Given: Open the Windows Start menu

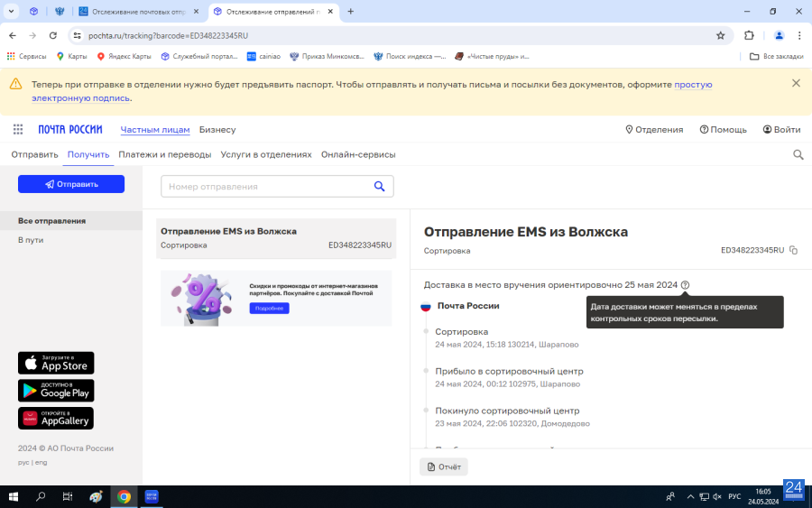Looking at the screenshot, I should (14, 496).
